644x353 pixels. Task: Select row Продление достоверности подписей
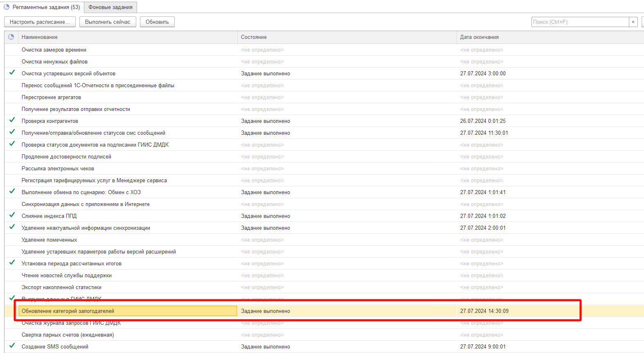(x=324, y=156)
